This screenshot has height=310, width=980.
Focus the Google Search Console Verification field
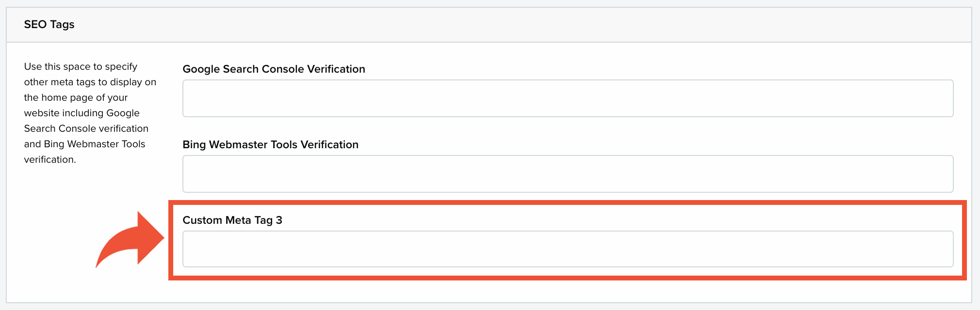[x=568, y=98]
